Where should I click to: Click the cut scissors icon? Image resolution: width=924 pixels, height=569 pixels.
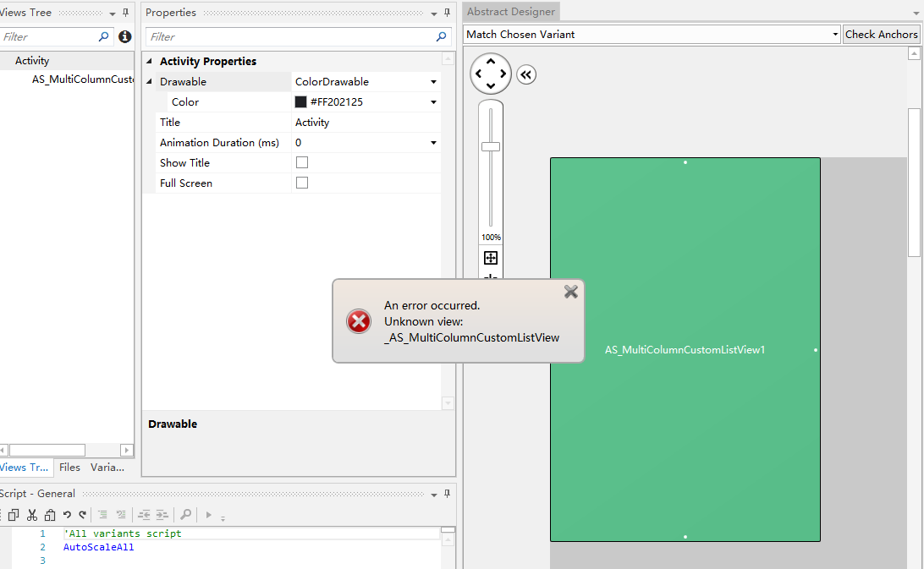pos(32,515)
